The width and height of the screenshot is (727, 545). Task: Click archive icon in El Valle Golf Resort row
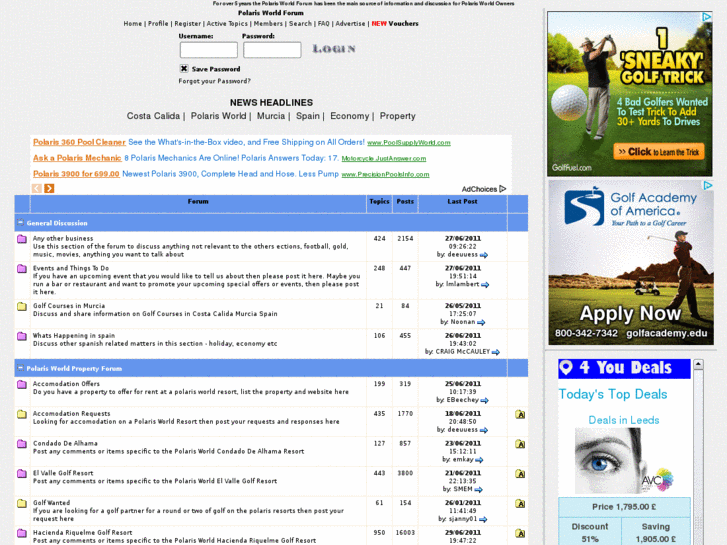(520, 474)
